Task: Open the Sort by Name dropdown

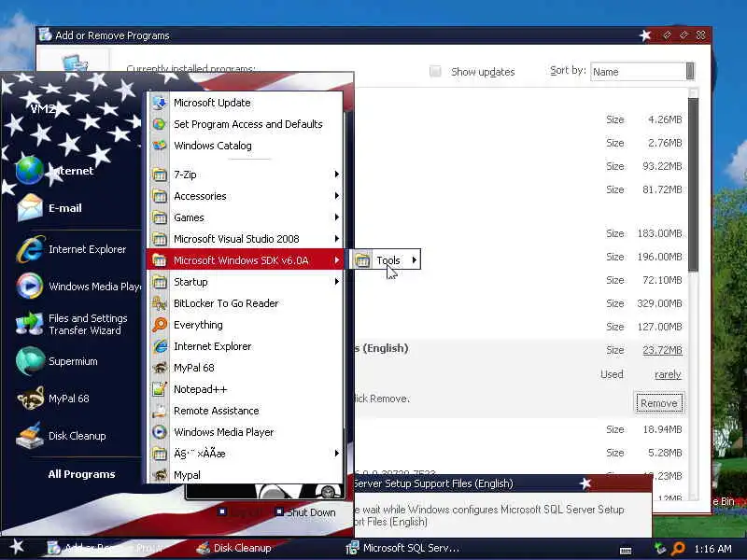Action: click(x=642, y=72)
